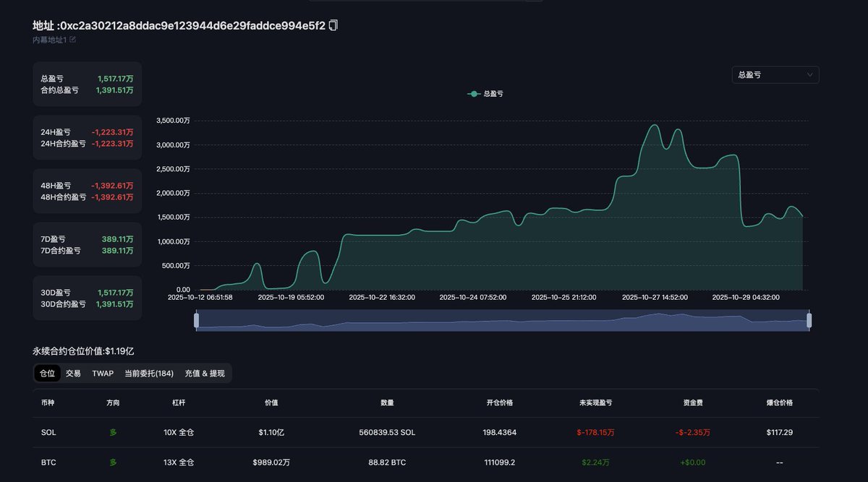Viewport: 868px width, 482px height.
Task: Click the 内幕地址1 label link
Action: click(x=49, y=40)
